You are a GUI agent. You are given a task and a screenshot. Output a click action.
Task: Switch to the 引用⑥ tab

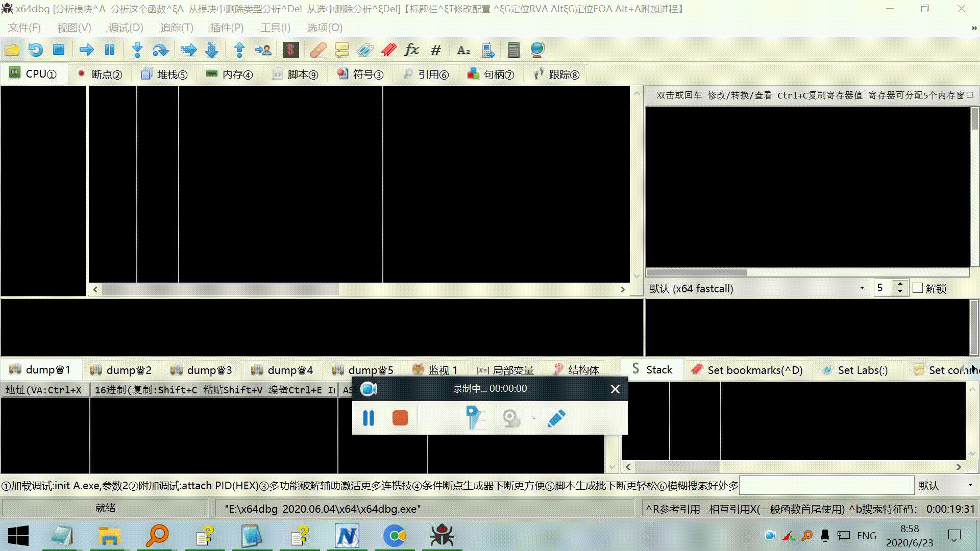coord(426,74)
